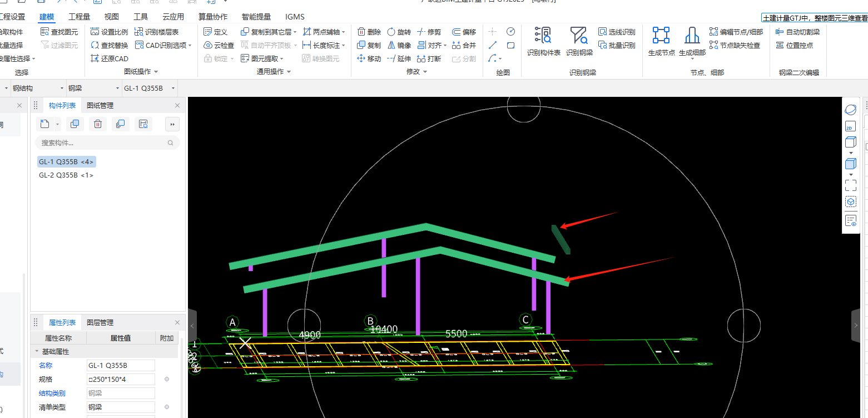The height and width of the screenshot is (418, 868).
Task: Click the fit-to-screen frame icon
Action: tap(850, 185)
